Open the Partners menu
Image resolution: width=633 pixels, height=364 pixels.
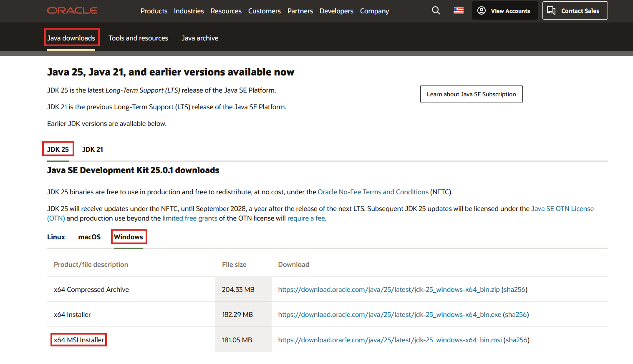pos(300,11)
